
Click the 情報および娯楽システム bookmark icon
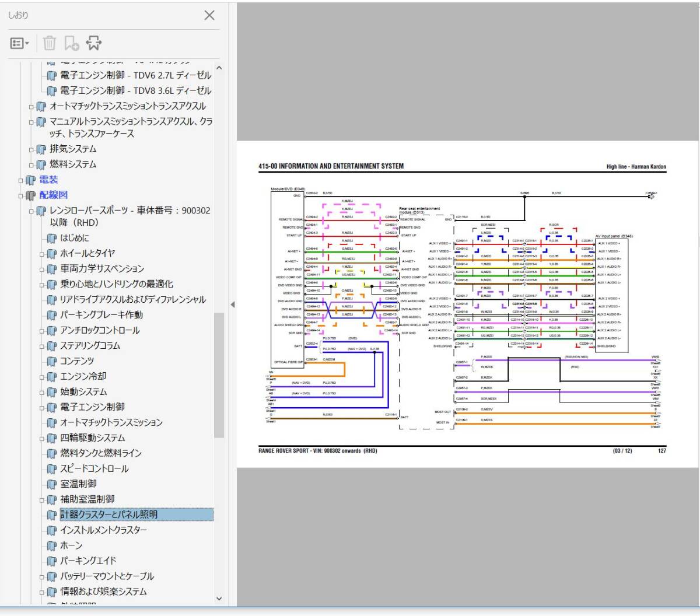coord(51,591)
